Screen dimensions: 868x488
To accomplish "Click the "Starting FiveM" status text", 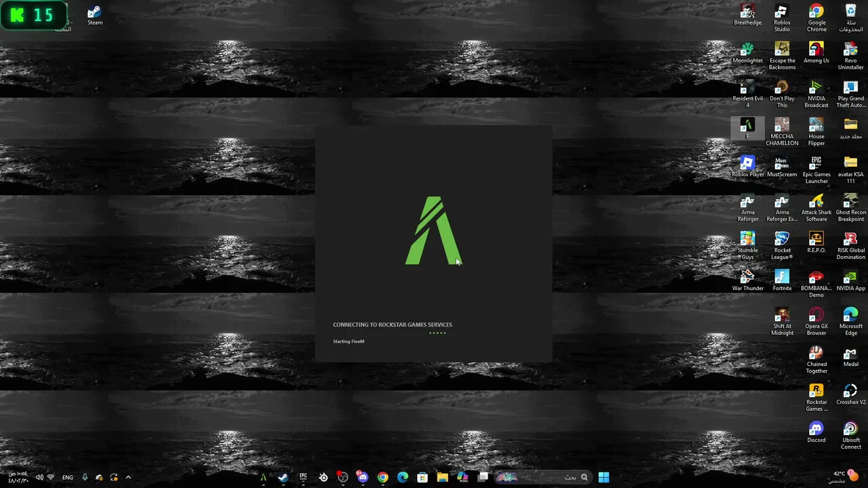I will point(349,342).
